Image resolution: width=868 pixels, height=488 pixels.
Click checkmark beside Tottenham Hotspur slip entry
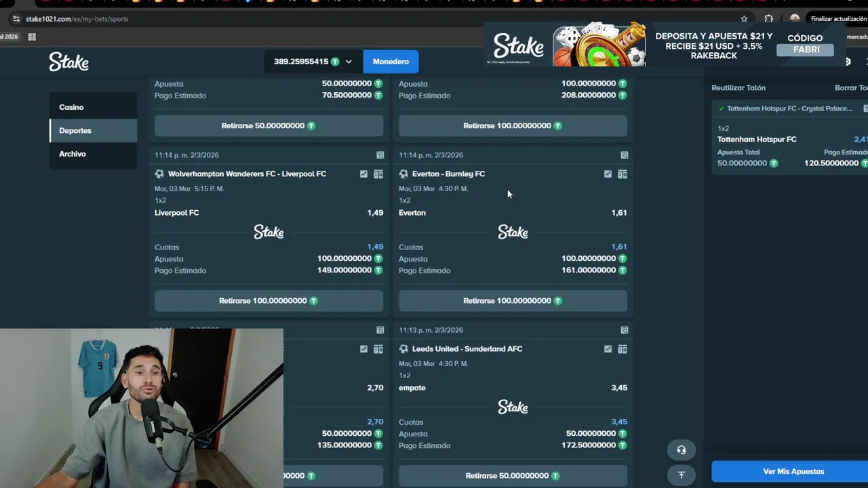point(721,108)
